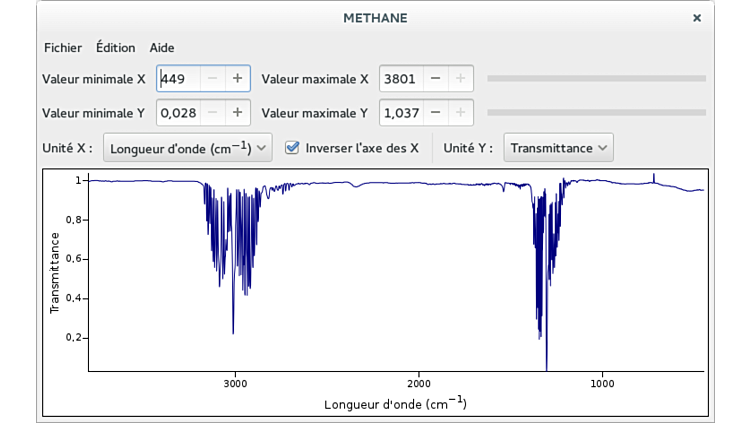
Task: Decrease Valeur maximale Y using minus button
Action: click(435, 112)
